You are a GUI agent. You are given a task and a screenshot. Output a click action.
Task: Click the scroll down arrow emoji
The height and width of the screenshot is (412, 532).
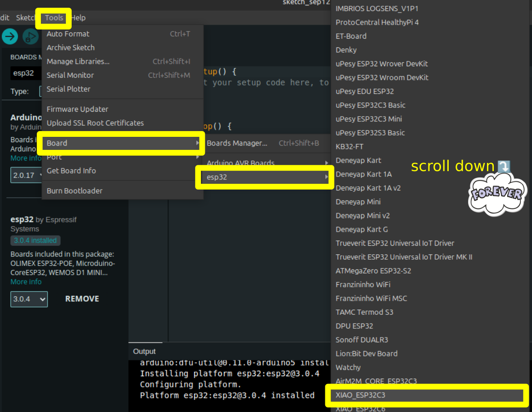[x=504, y=167]
